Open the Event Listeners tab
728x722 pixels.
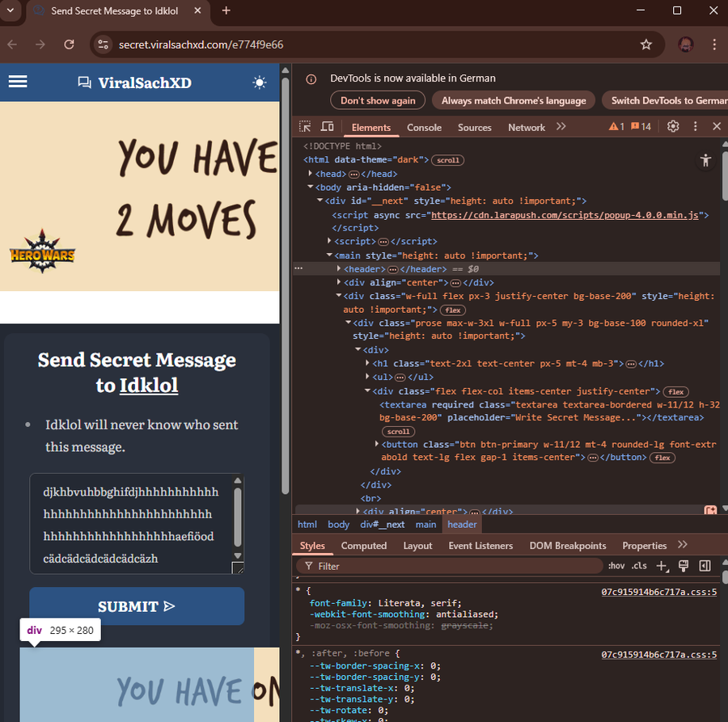480,546
